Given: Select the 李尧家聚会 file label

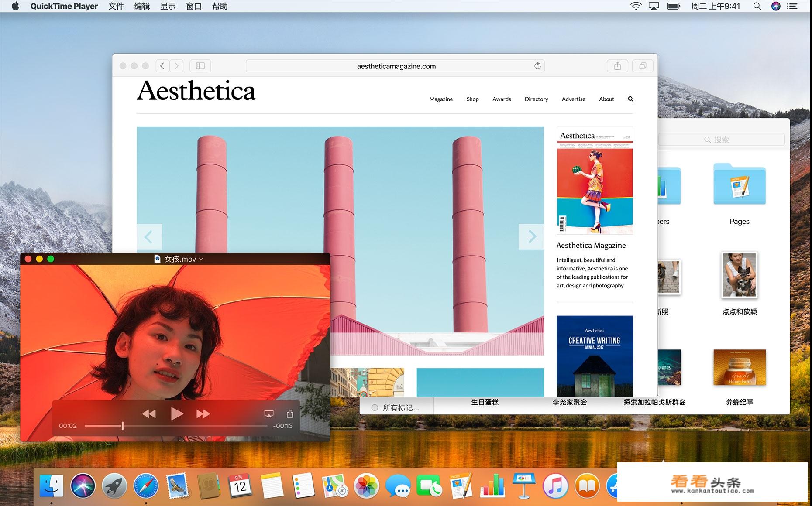Looking at the screenshot, I should 569,402.
